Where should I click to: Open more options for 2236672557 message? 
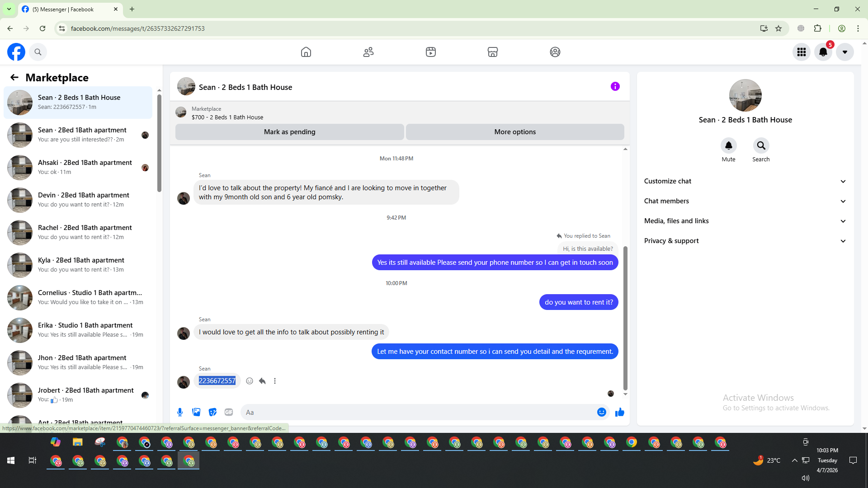tap(275, 381)
